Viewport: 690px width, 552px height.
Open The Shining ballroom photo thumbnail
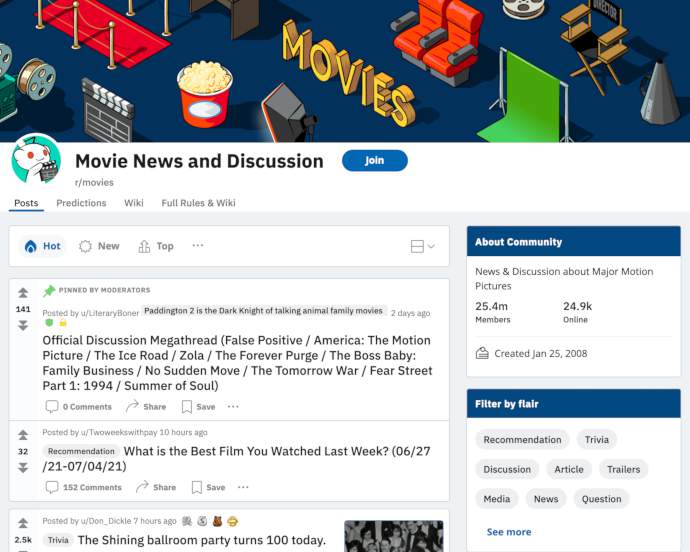(393, 536)
